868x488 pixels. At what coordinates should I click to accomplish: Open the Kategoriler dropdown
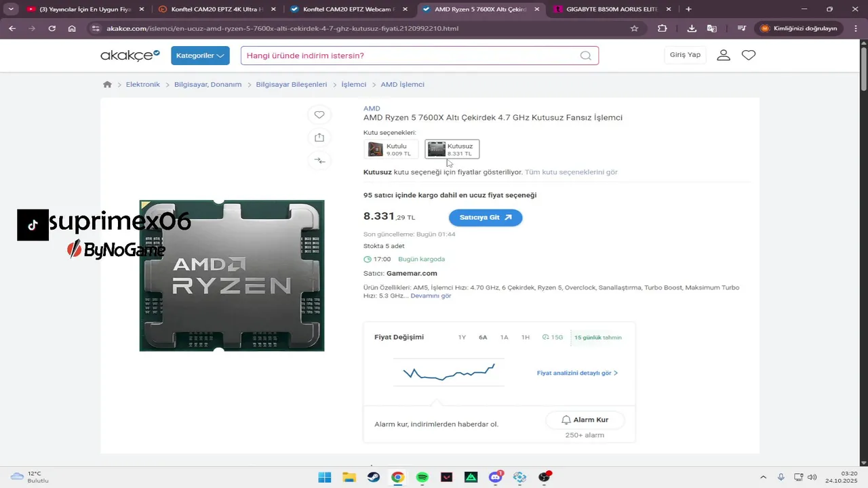coord(200,56)
